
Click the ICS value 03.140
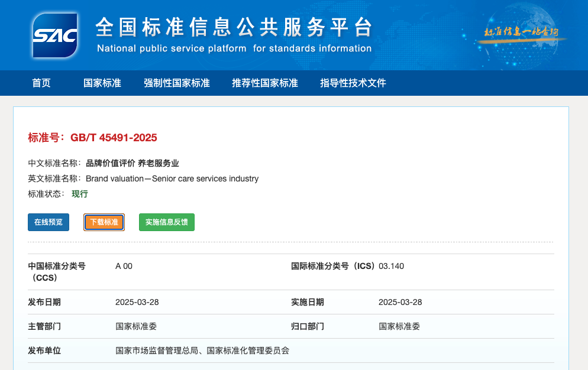(392, 266)
